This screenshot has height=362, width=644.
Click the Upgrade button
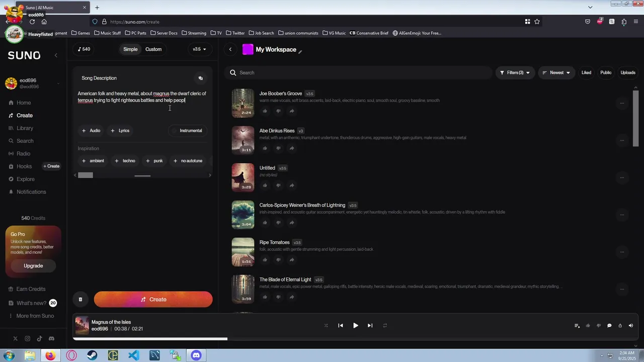[x=33, y=266]
